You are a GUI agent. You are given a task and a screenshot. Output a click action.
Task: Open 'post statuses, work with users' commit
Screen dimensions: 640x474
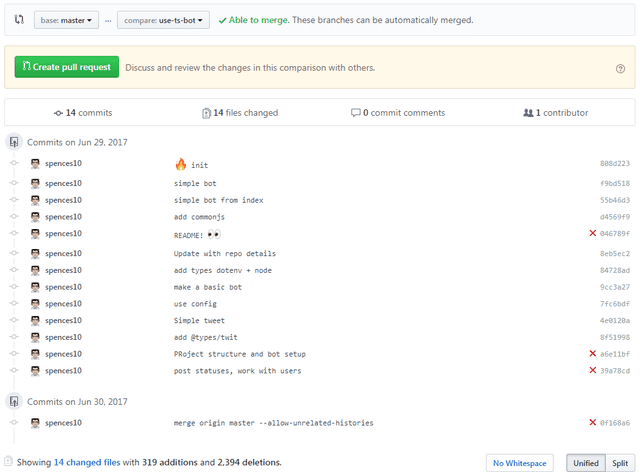[x=238, y=371]
